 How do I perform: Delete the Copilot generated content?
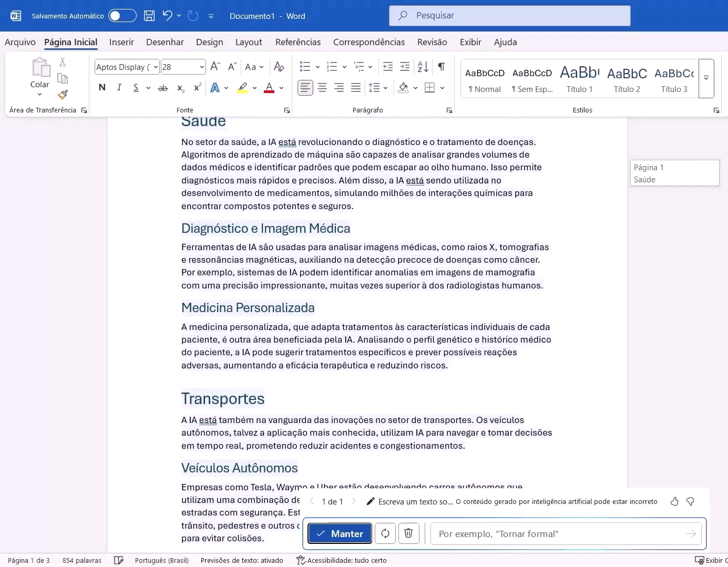408,533
